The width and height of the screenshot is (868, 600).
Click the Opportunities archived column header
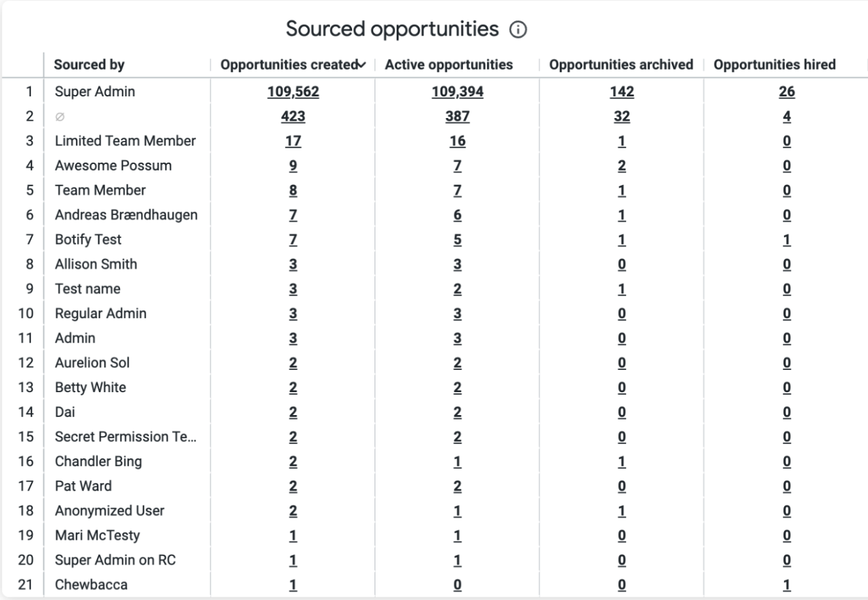tap(621, 65)
